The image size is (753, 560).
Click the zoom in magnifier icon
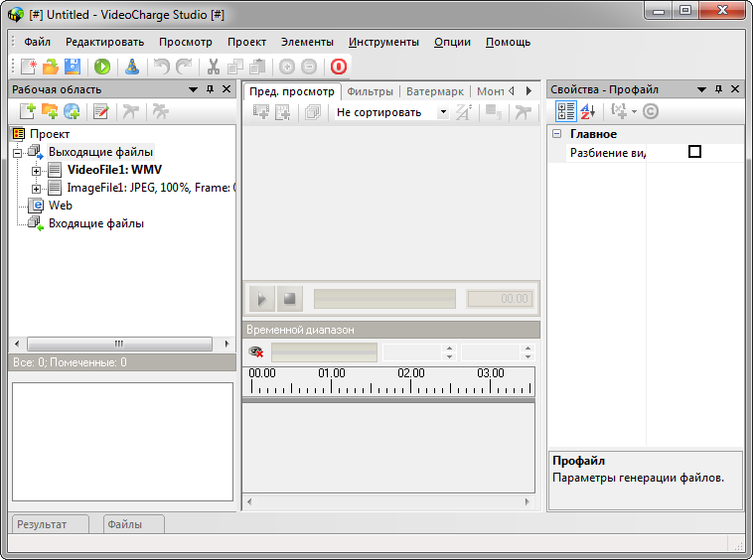287,67
